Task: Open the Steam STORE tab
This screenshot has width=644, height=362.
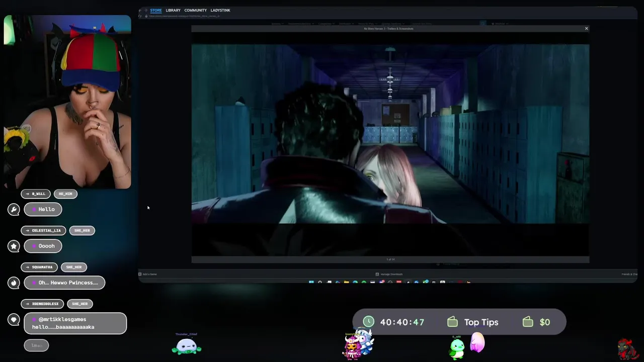Action: (x=156, y=10)
